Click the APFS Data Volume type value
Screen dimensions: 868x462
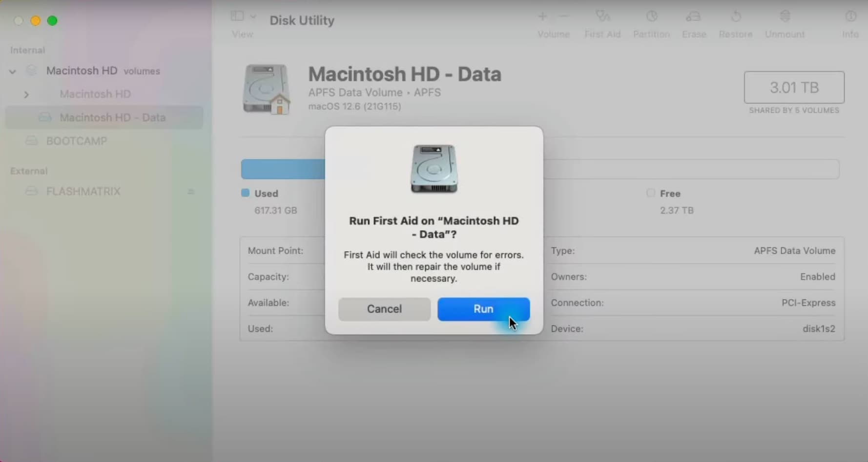click(x=795, y=251)
